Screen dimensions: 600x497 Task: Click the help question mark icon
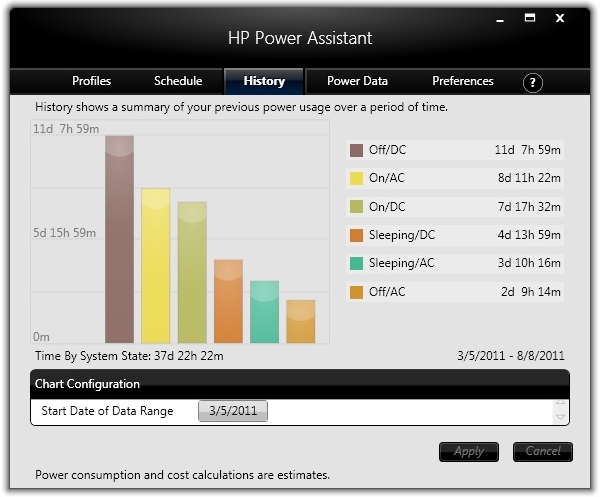pyautogui.click(x=533, y=83)
